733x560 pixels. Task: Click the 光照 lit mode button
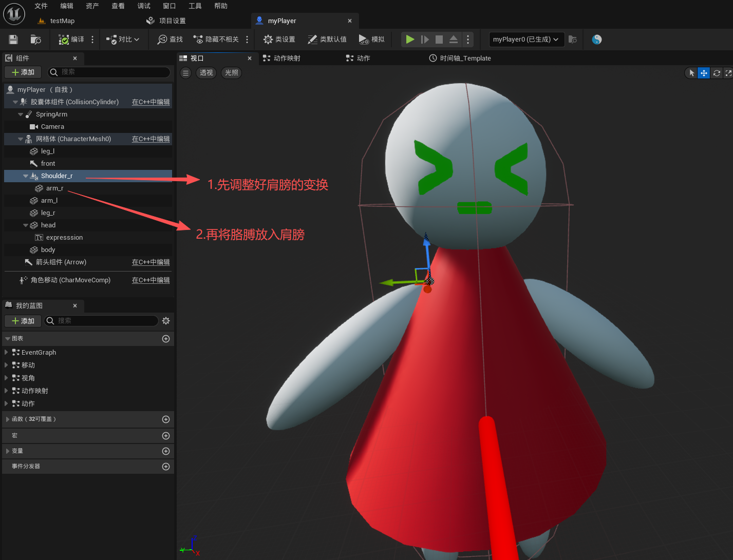point(232,73)
